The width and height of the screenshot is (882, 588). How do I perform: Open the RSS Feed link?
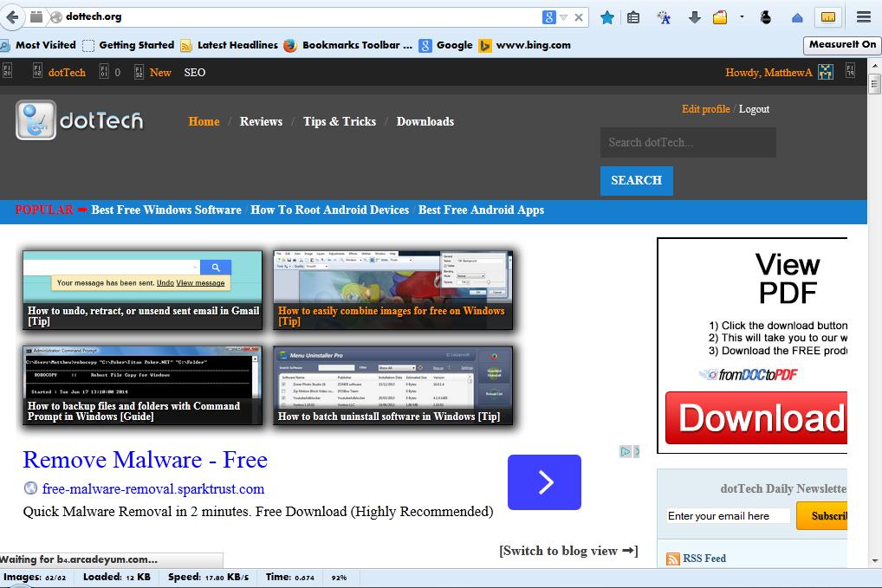(704, 559)
